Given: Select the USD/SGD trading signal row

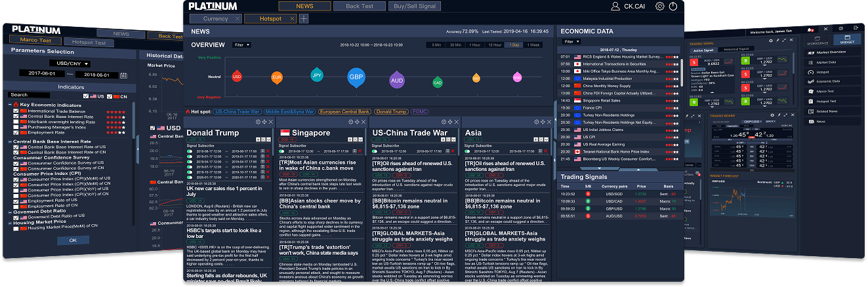Looking at the screenshot, I should (619, 194).
